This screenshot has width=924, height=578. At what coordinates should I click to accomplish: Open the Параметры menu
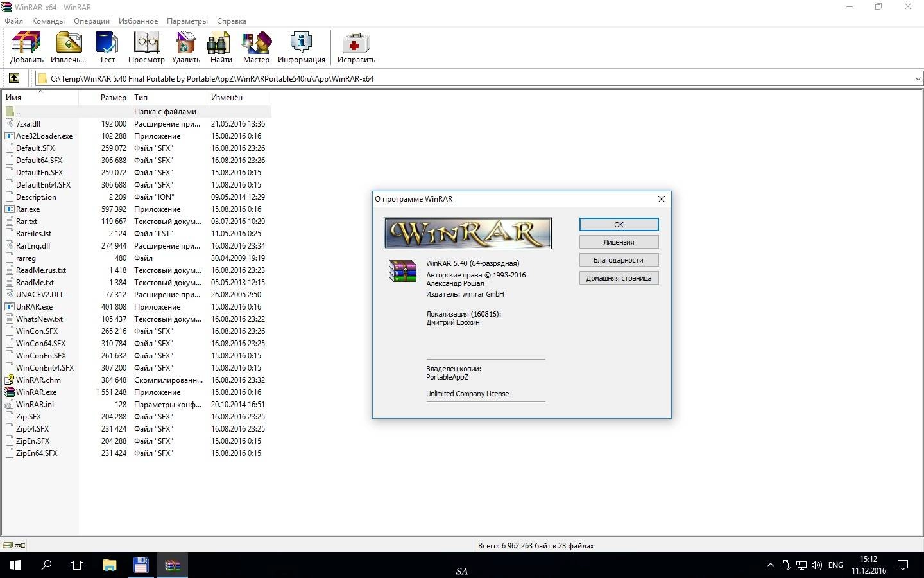click(x=187, y=21)
